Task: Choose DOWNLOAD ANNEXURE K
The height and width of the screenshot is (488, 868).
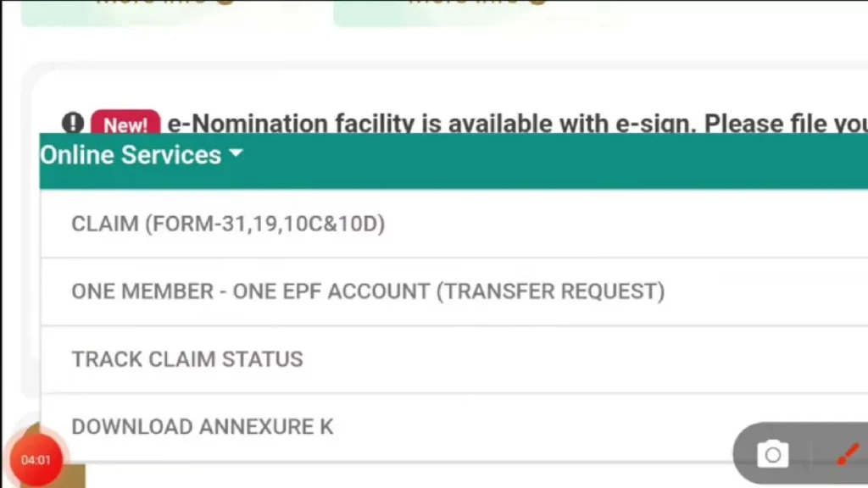Action: click(203, 426)
